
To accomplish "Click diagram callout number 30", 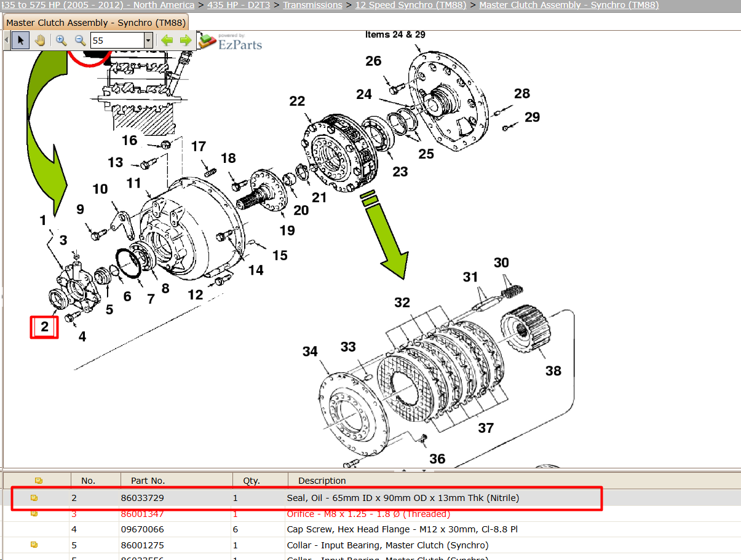I will click(502, 262).
